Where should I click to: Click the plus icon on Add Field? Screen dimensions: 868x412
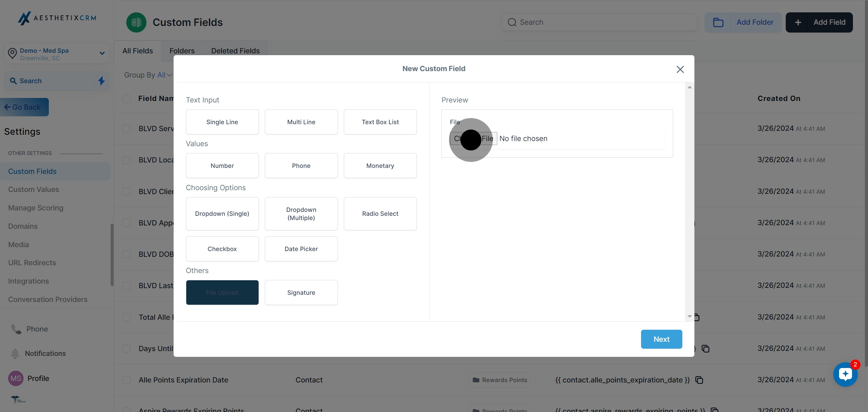(797, 22)
